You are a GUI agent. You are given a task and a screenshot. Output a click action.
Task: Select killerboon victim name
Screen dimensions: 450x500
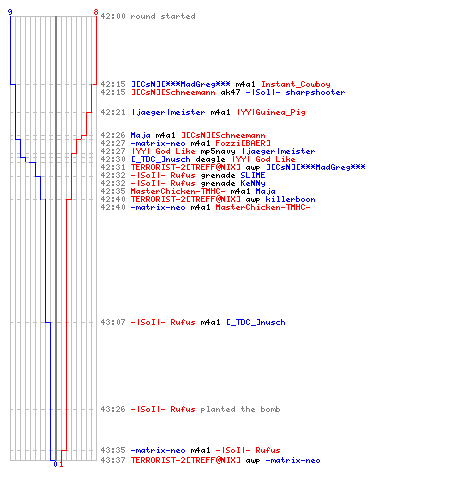click(290, 199)
